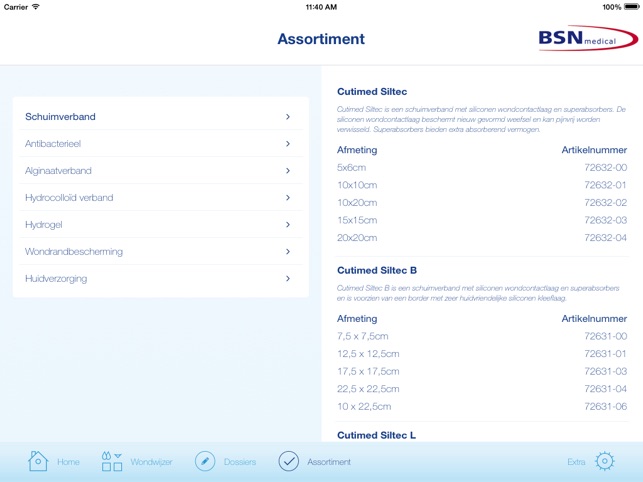Screen dimensions: 643x482
Task: Select the Hydrocolloïd verband category
Action: point(161,198)
